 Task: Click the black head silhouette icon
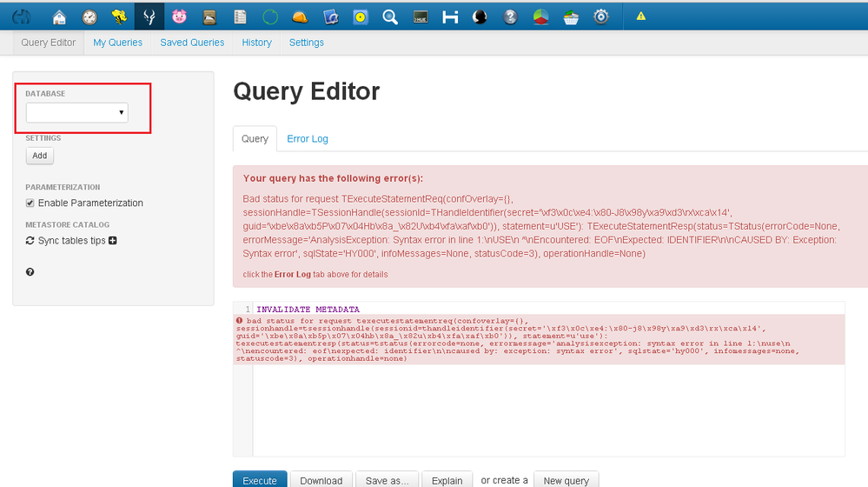tap(480, 17)
